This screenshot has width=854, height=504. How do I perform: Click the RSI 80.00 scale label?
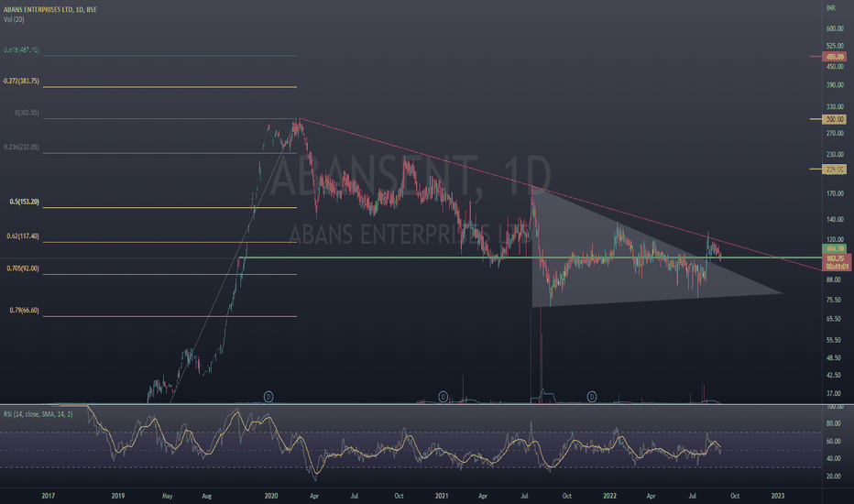pyautogui.click(x=833, y=423)
